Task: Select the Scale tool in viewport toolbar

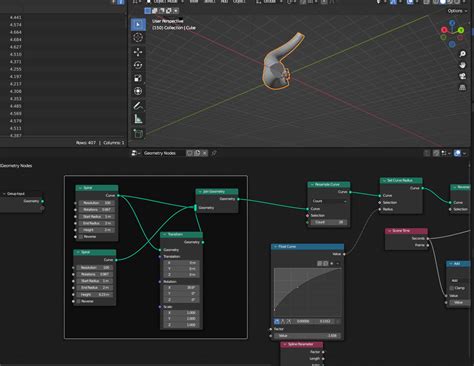Action: 138,78
